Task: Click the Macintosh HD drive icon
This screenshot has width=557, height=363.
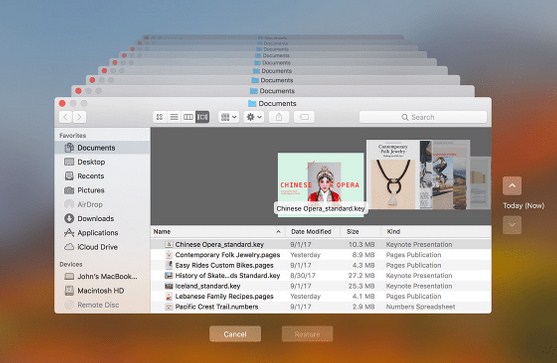Action: [x=69, y=291]
